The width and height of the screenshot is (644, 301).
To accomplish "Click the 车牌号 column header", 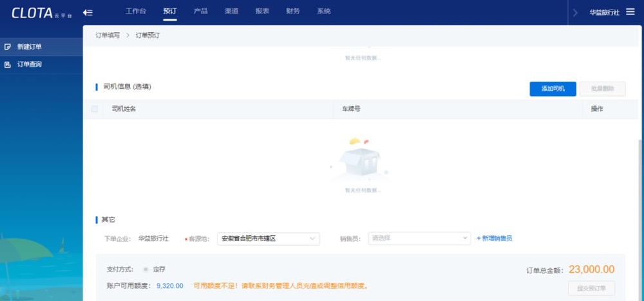I will coord(352,109).
